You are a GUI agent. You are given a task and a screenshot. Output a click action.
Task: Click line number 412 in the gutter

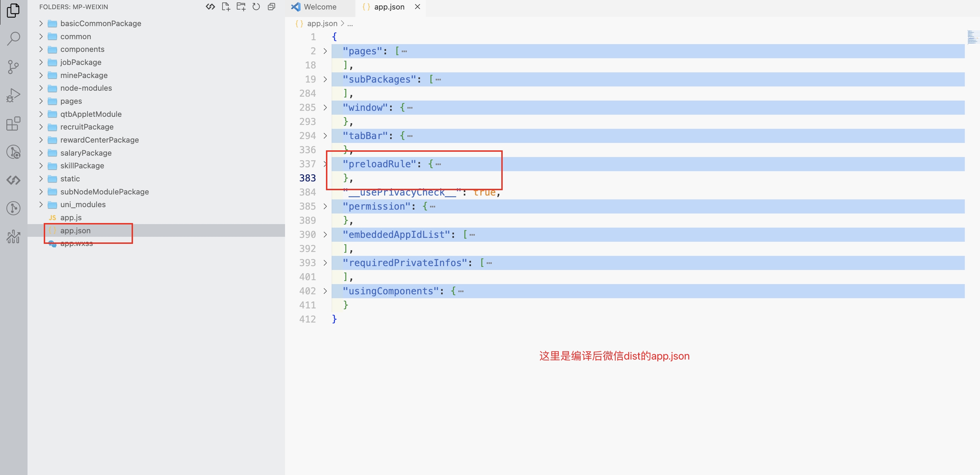click(307, 319)
